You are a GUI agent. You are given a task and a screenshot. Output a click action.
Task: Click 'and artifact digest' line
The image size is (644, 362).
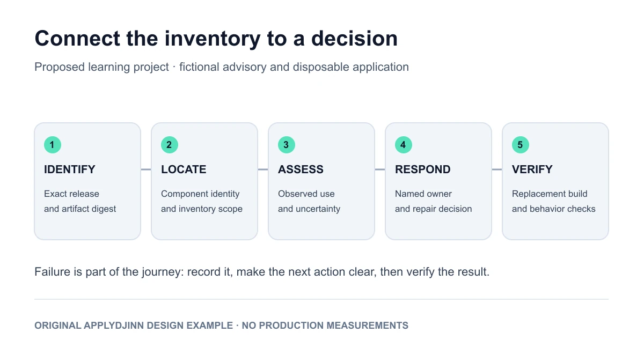click(80, 209)
